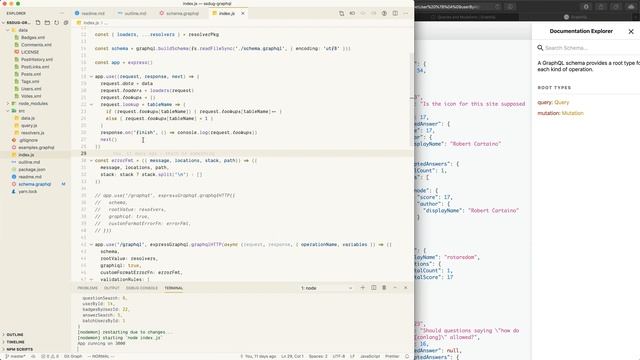Open the Problems panel tab
640x360 pixels.
pos(87,288)
